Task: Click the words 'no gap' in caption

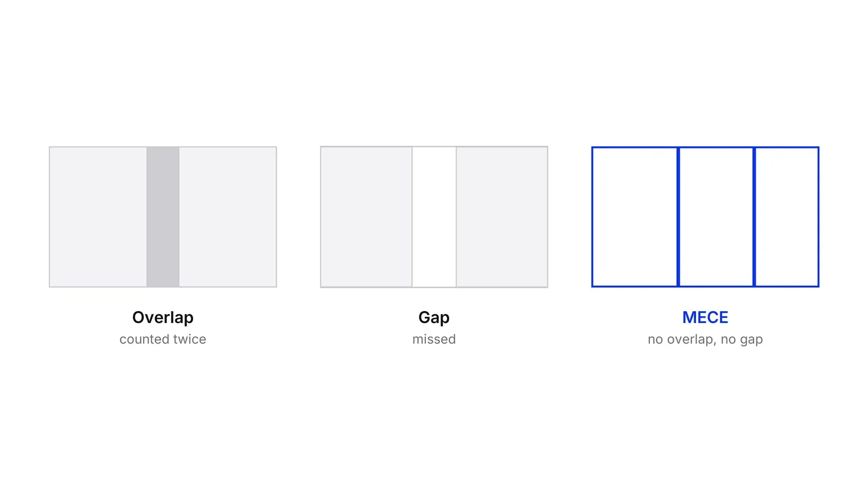Action: [x=742, y=340]
